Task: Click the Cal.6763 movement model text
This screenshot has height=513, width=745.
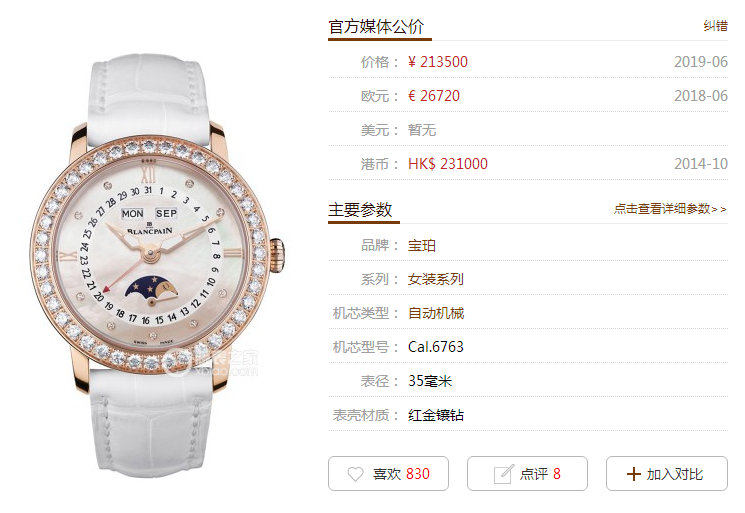Action: [x=436, y=347]
